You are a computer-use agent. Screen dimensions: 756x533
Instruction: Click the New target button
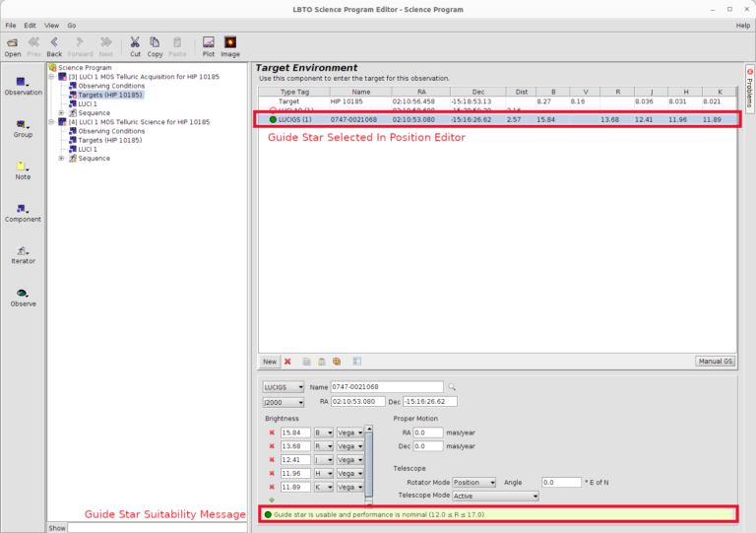click(269, 362)
